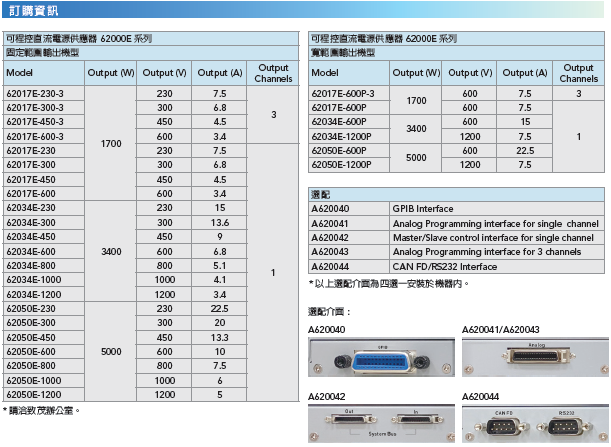Image resolution: width=611 pixels, height=447 pixels.
Task: Click model 62017E-600 cell
Action: 44,194
